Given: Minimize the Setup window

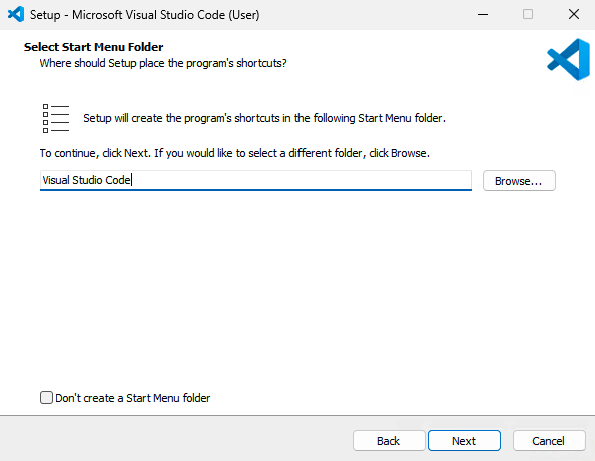Looking at the screenshot, I should point(483,14).
